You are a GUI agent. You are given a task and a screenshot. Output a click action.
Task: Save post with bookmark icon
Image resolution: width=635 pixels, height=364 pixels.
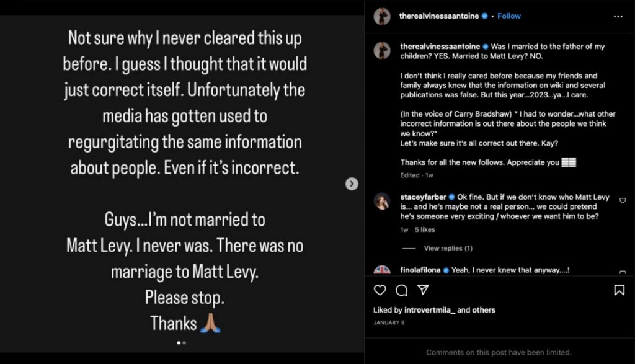[x=619, y=290]
